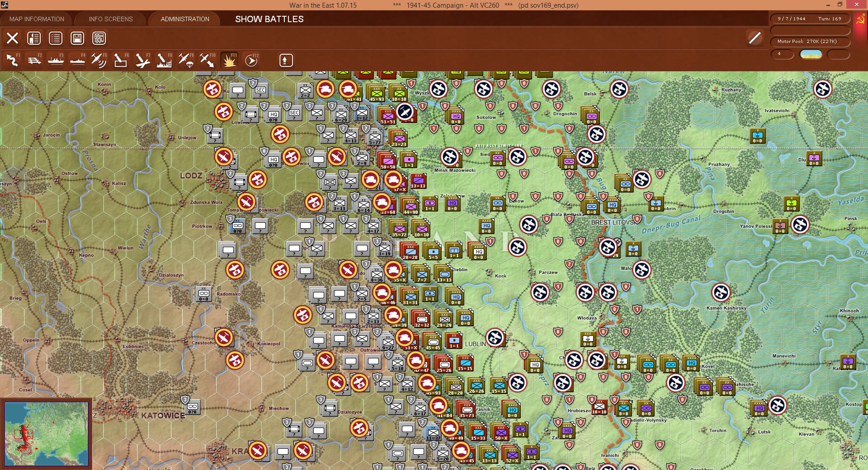The height and width of the screenshot is (470, 868).
Task: Select the F4 amphibious transport mode
Action: click(x=77, y=60)
